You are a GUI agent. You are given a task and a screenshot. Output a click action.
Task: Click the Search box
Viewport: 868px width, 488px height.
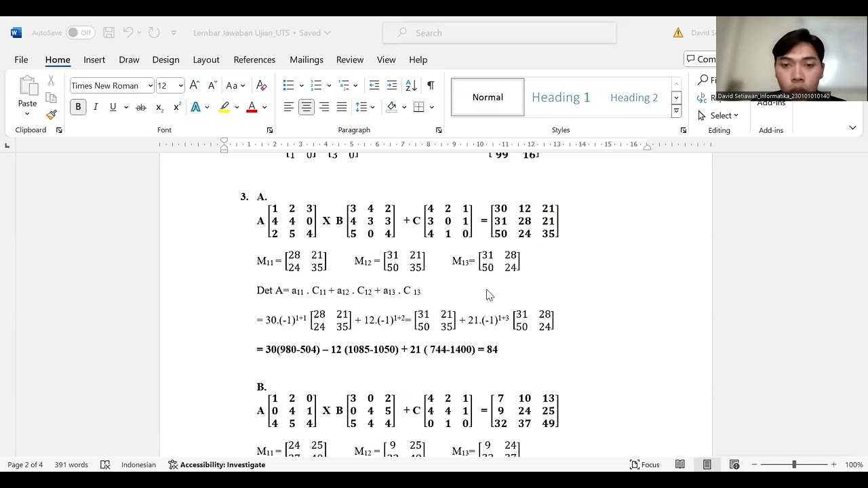pyautogui.click(x=499, y=33)
